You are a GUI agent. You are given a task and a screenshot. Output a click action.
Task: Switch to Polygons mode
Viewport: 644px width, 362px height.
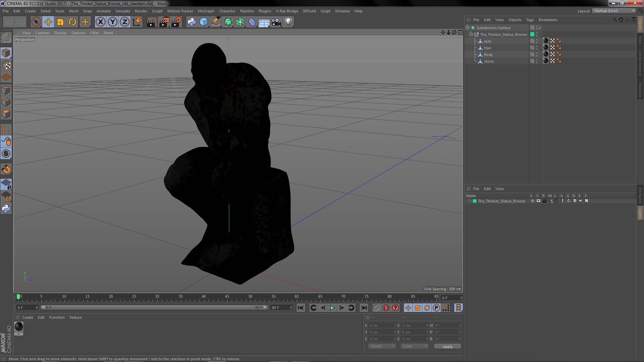tap(6, 114)
